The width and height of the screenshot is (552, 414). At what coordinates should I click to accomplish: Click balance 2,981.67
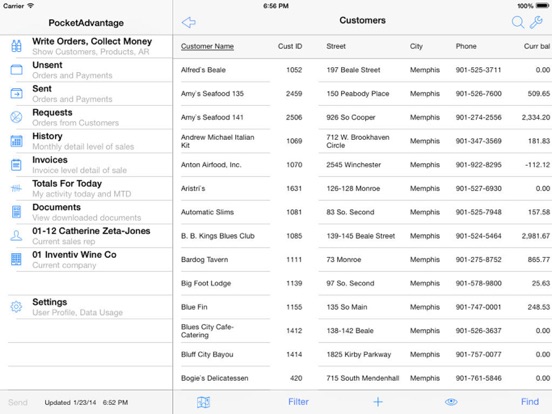click(536, 236)
